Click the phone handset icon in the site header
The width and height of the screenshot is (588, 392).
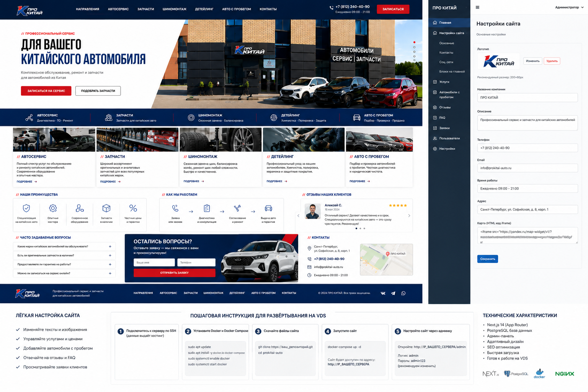(x=332, y=7)
